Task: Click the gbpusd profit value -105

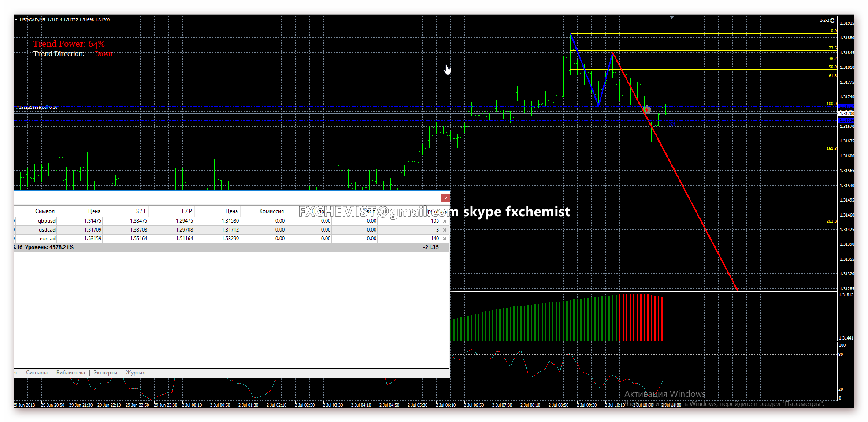Action: pyautogui.click(x=434, y=221)
